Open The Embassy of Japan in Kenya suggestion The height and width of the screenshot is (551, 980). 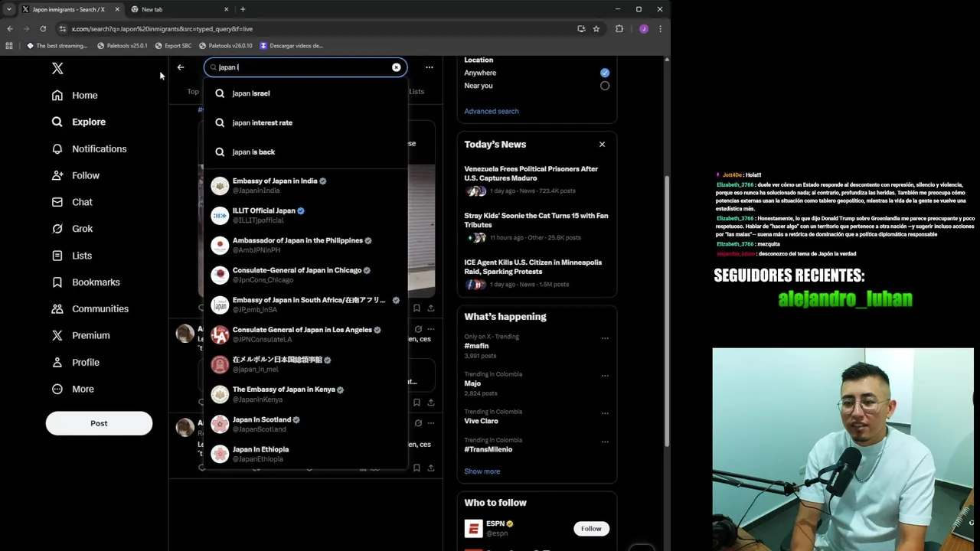305,394
